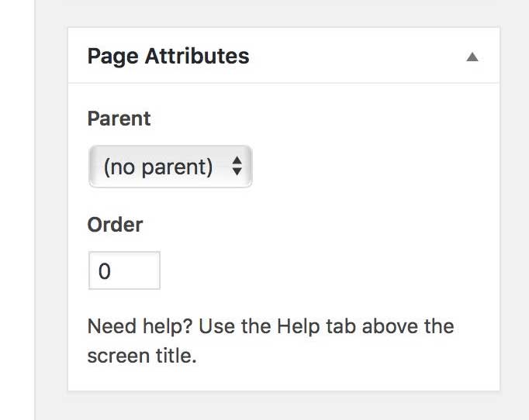Click the gray background above the panel
Viewport: 529px width, 420px height.
[283, 12]
